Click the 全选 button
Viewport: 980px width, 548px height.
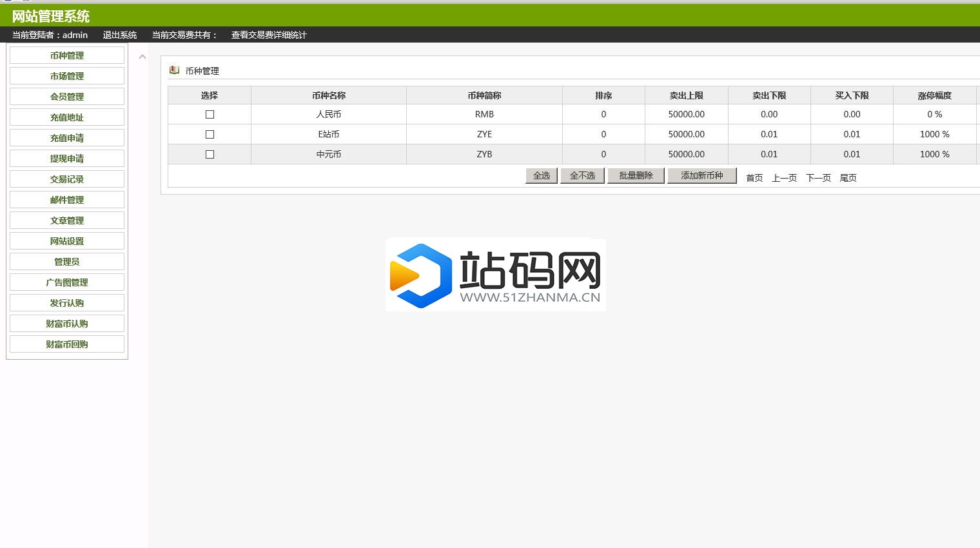(x=542, y=175)
